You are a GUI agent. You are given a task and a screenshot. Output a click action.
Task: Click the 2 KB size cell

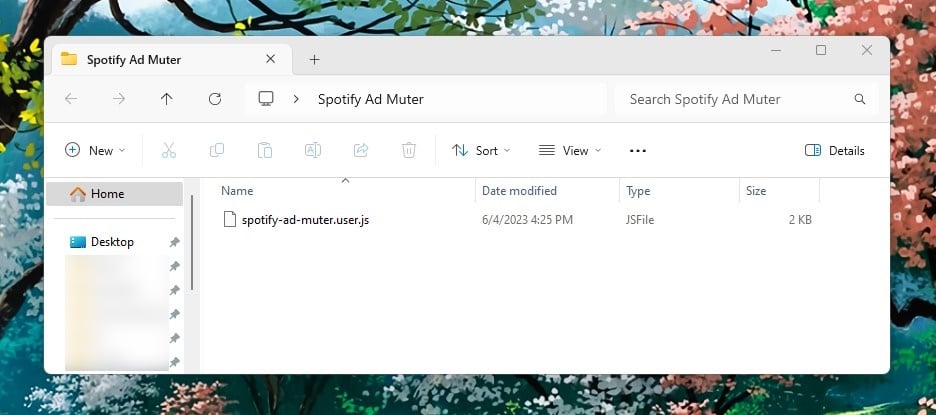800,220
